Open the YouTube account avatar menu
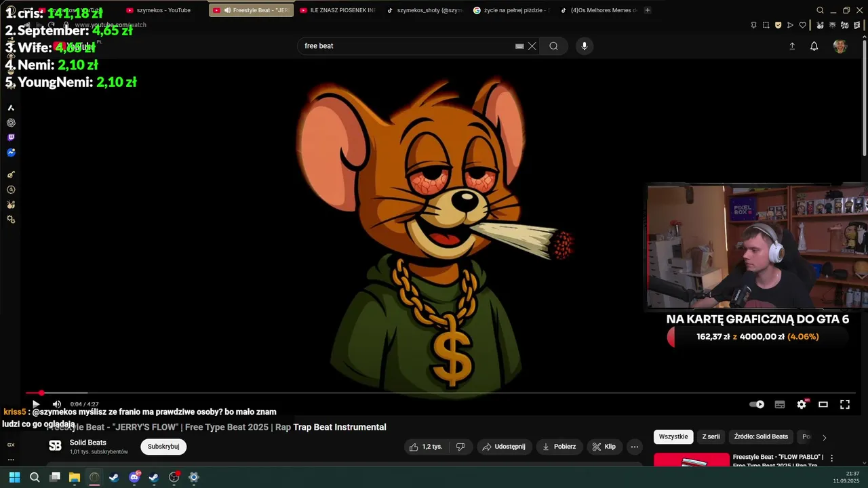 pos(840,46)
